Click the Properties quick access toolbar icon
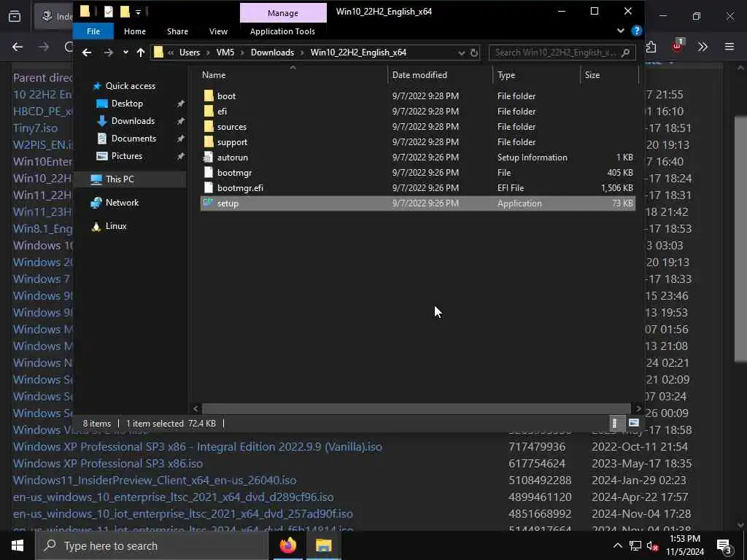Image resolution: width=747 pixels, height=560 pixels. point(109,12)
